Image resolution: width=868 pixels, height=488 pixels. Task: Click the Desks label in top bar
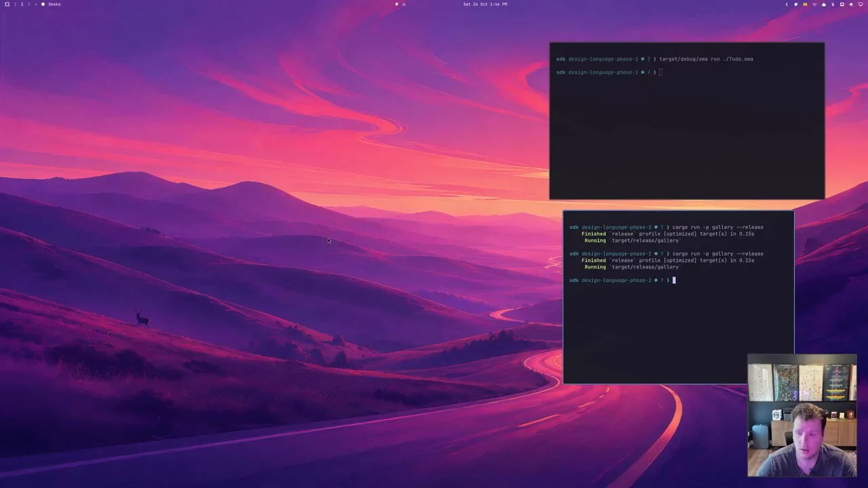point(54,4)
